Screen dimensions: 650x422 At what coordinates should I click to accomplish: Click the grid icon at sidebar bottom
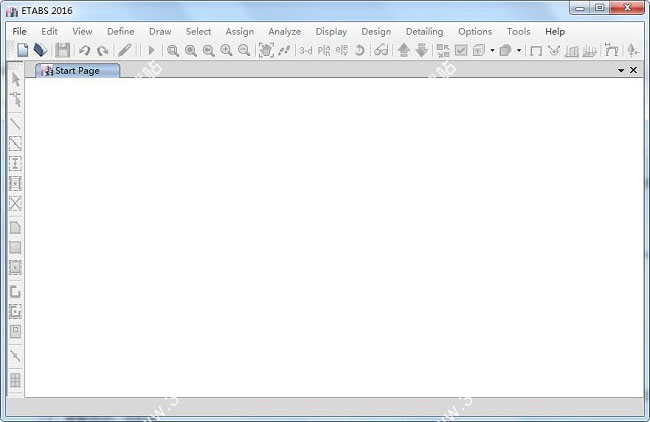coord(15,380)
